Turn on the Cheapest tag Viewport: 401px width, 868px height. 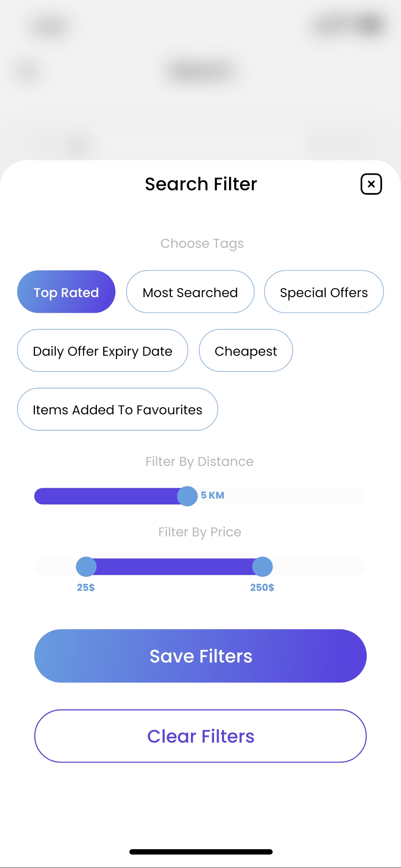(245, 351)
